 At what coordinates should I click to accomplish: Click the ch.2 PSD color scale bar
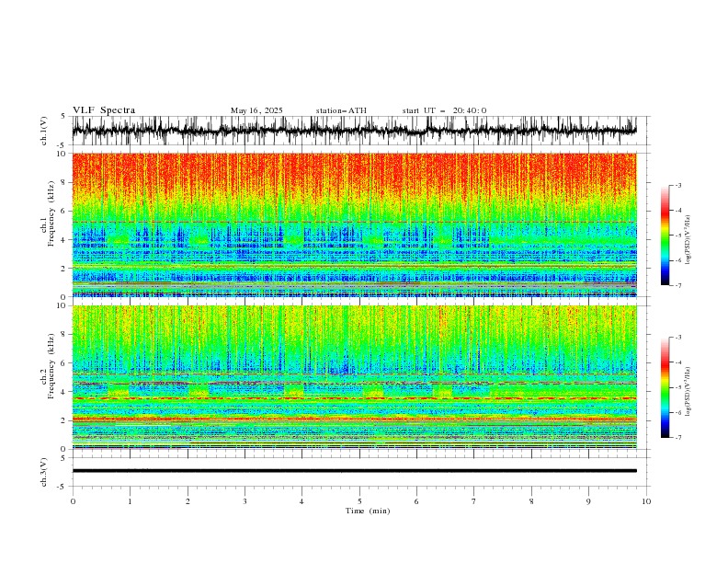click(x=665, y=387)
